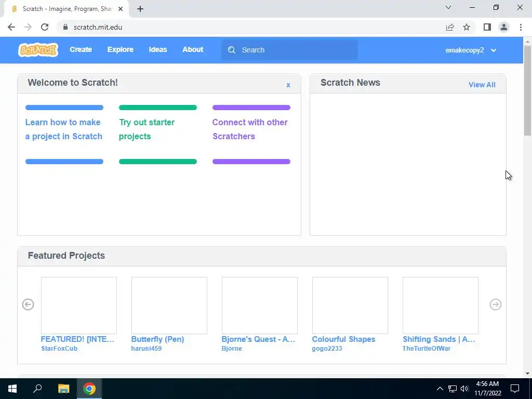Click the FEATURED! project thumbnail by StarFoxCub
Image resolution: width=532 pixels, height=399 pixels.
(79, 305)
